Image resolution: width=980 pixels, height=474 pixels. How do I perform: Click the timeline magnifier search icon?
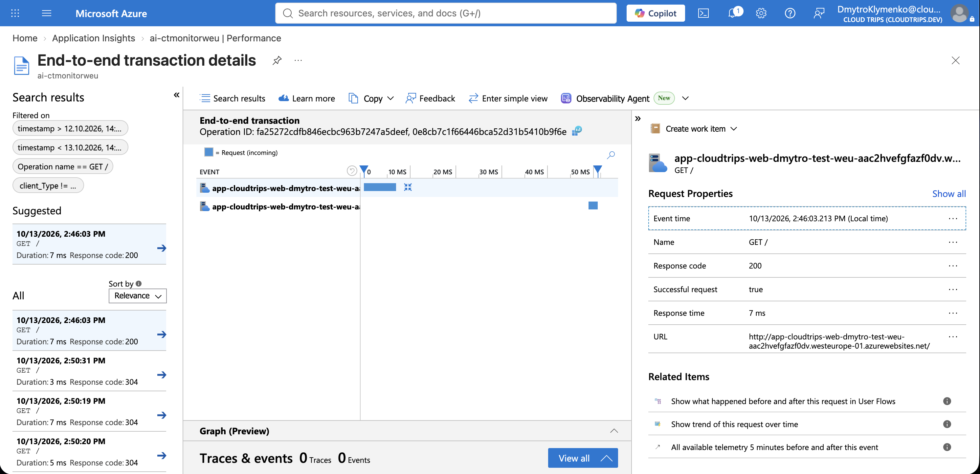click(611, 155)
